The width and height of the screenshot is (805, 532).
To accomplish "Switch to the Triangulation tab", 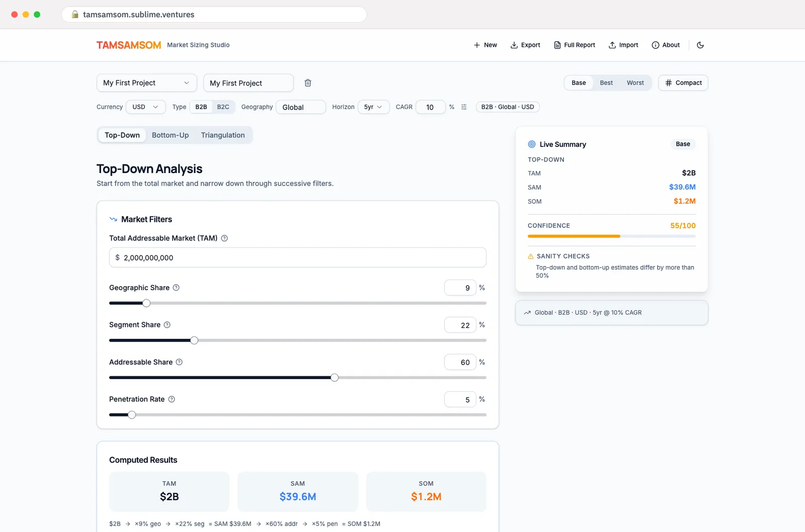I will pyautogui.click(x=223, y=135).
